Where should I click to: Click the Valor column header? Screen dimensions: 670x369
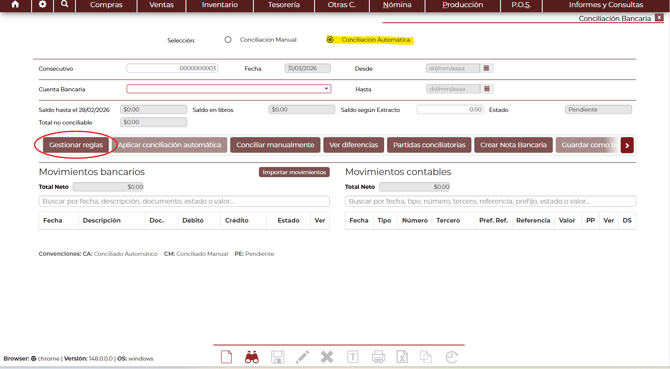point(567,220)
